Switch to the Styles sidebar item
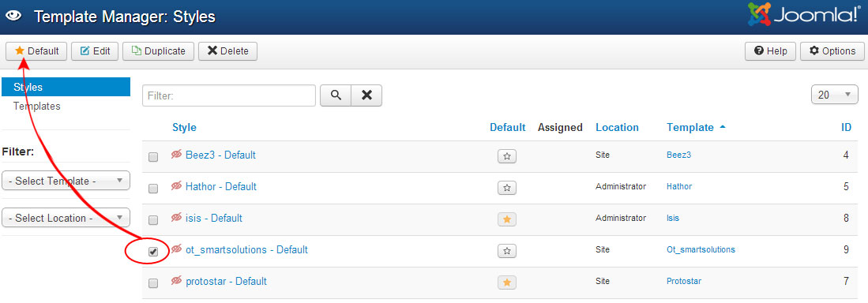 (x=66, y=87)
